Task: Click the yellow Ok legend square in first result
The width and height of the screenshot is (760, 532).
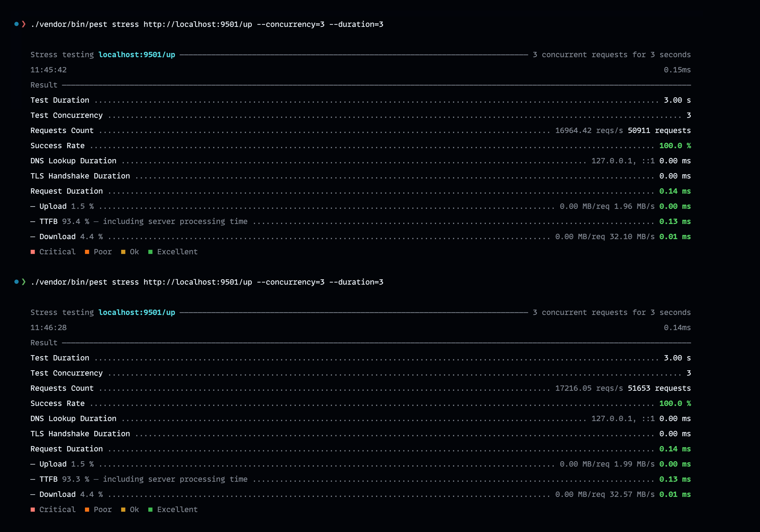Action: [x=123, y=252]
